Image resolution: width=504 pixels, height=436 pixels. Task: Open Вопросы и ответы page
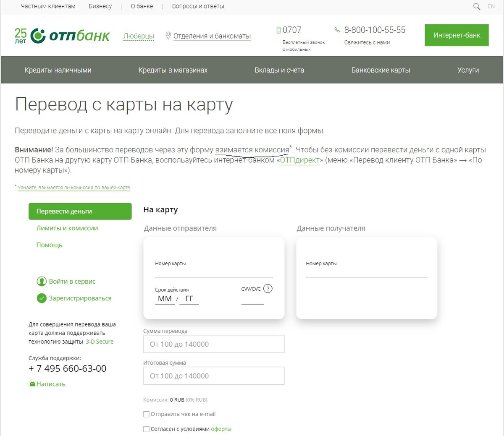[198, 6]
